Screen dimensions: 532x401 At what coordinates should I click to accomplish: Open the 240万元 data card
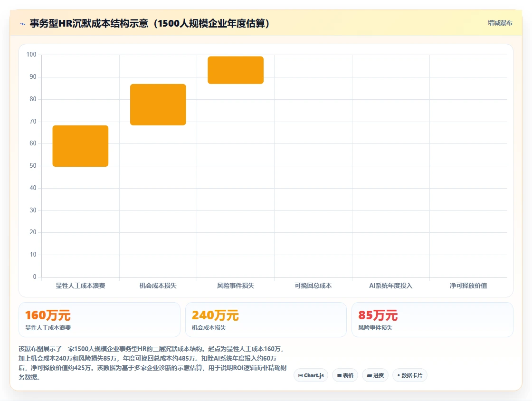point(266,320)
